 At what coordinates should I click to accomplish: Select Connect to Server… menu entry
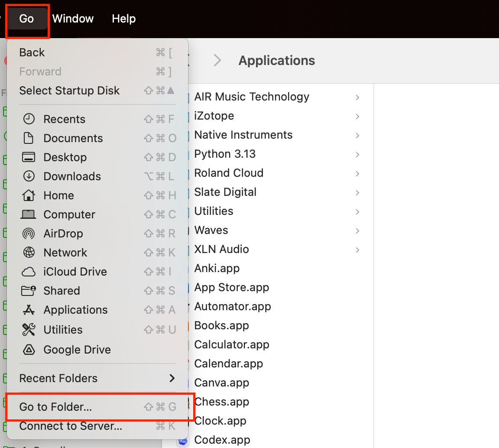71,426
